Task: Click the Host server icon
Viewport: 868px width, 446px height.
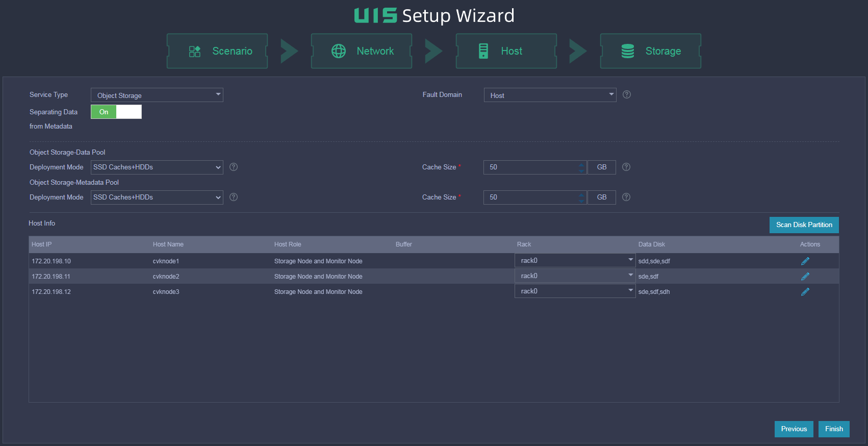Action: 483,51
